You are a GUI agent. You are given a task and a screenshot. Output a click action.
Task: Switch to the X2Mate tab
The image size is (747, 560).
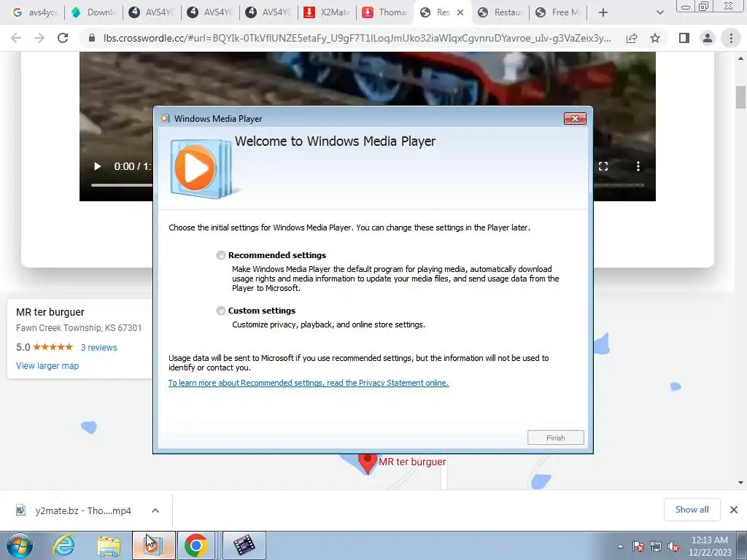point(327,12)
